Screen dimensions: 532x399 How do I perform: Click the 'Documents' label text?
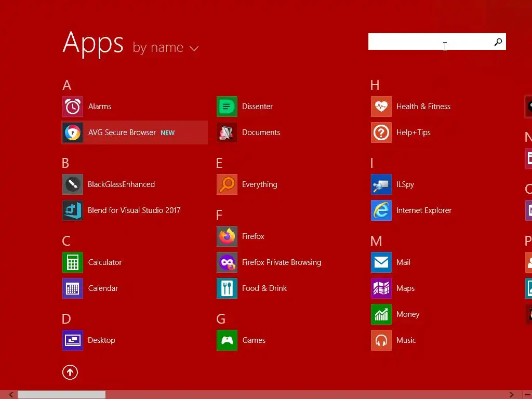pyautogui.click(x=261, y=132)
